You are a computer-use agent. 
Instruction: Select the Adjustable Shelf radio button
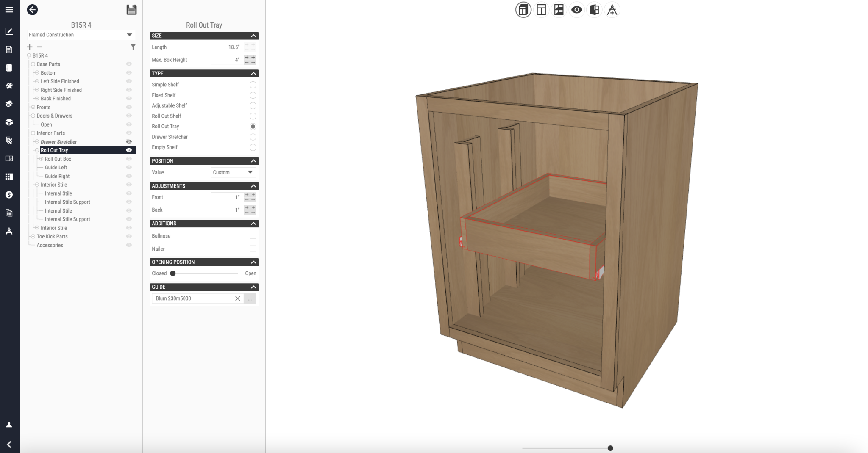pyautogui.click(x=253, y=106)
